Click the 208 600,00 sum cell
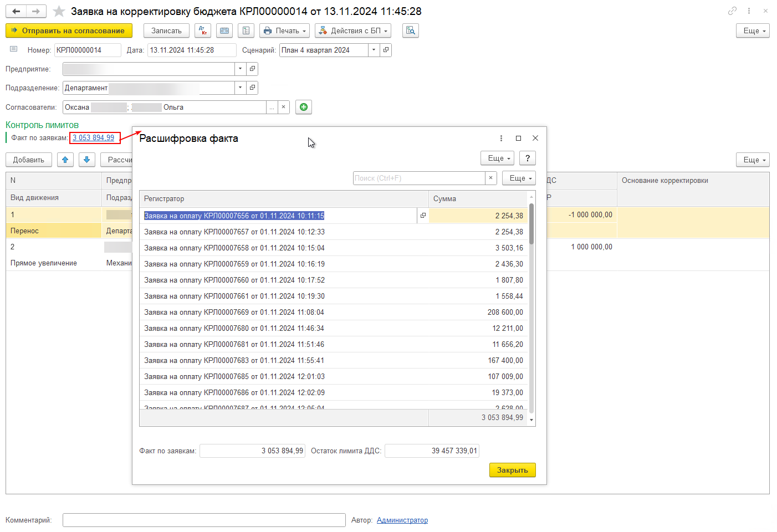The height and width of the screenshot is (532, 777). (x=478, y=312)
